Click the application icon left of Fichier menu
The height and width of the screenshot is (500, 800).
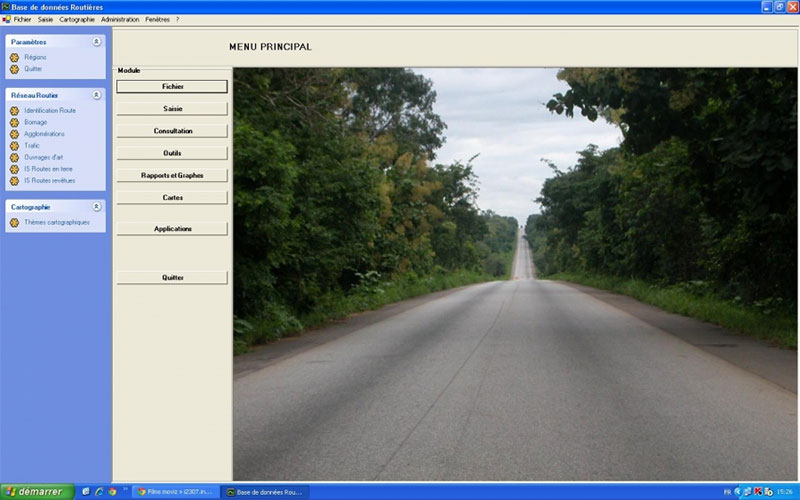(x=6, y=19)
